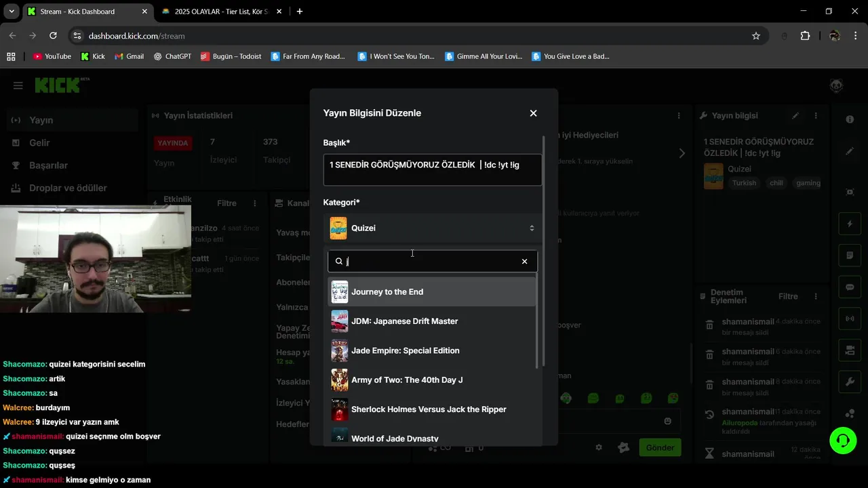868x488 pixels.
Task: Click the wrench icon in the right rail
Action: tap(850, 382)
